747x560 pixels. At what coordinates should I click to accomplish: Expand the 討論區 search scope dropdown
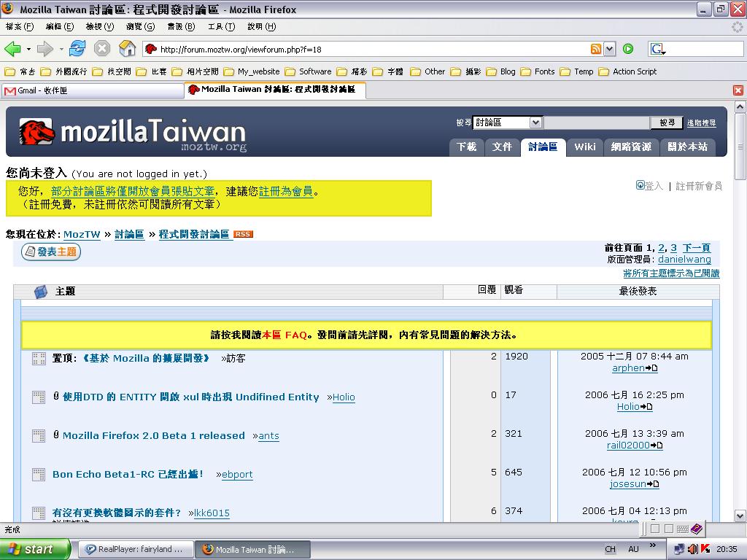tap(535, 122)
